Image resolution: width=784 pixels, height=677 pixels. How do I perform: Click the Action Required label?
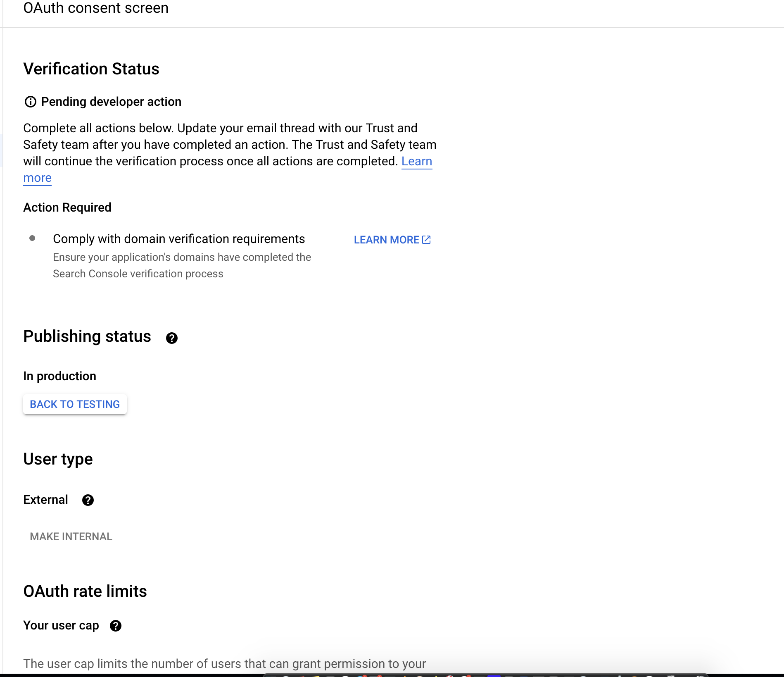click(x=67, y=207)
